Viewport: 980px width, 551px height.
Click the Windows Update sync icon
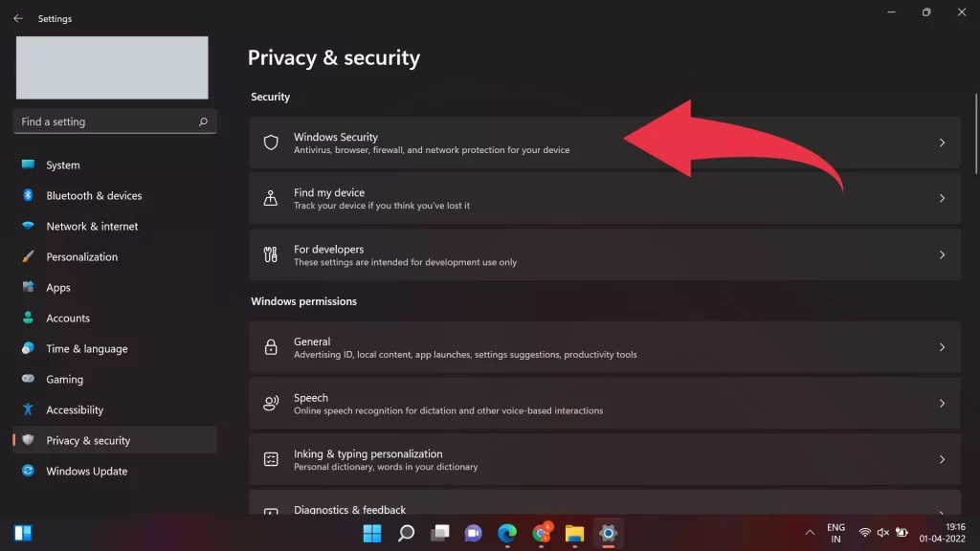28,471
